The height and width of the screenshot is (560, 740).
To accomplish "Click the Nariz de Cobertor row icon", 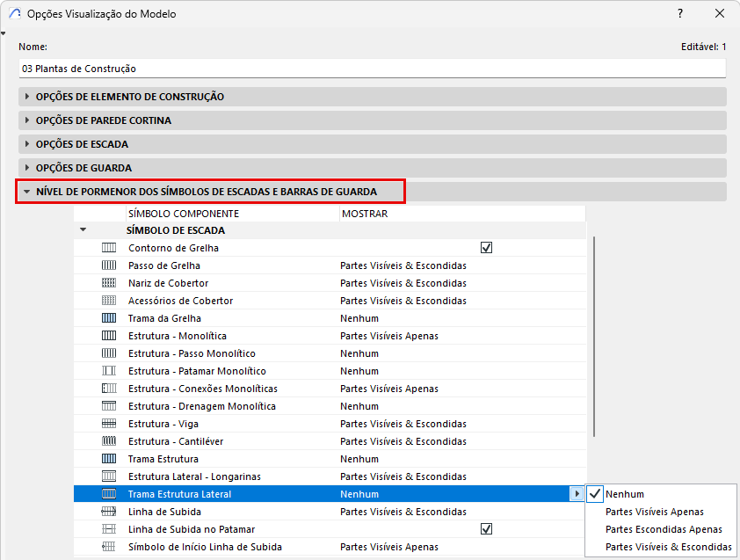I will [x=109, y=283].
